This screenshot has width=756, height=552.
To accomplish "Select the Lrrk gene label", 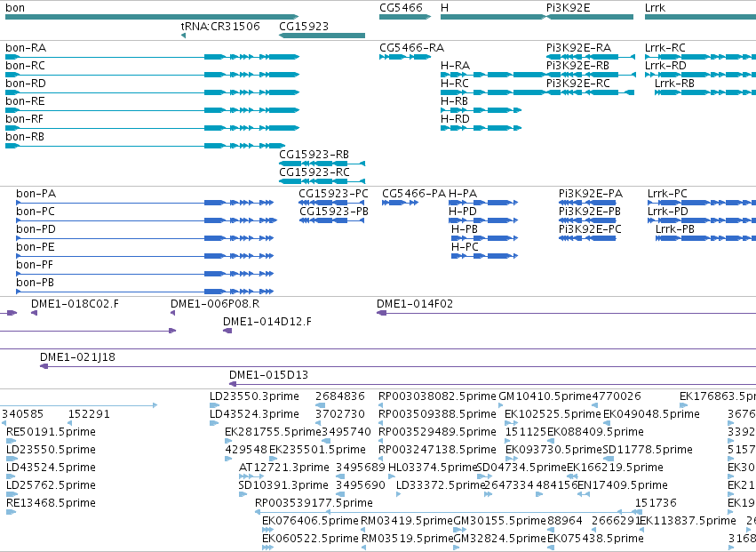I will tap(655, 8).
